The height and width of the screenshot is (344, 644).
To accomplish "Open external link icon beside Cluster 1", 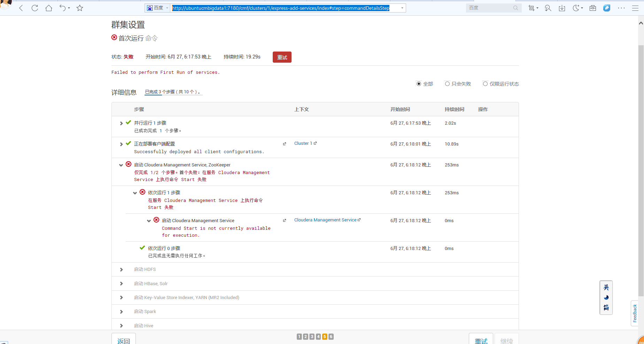I will pyautogui.click(x=315, y=143).
